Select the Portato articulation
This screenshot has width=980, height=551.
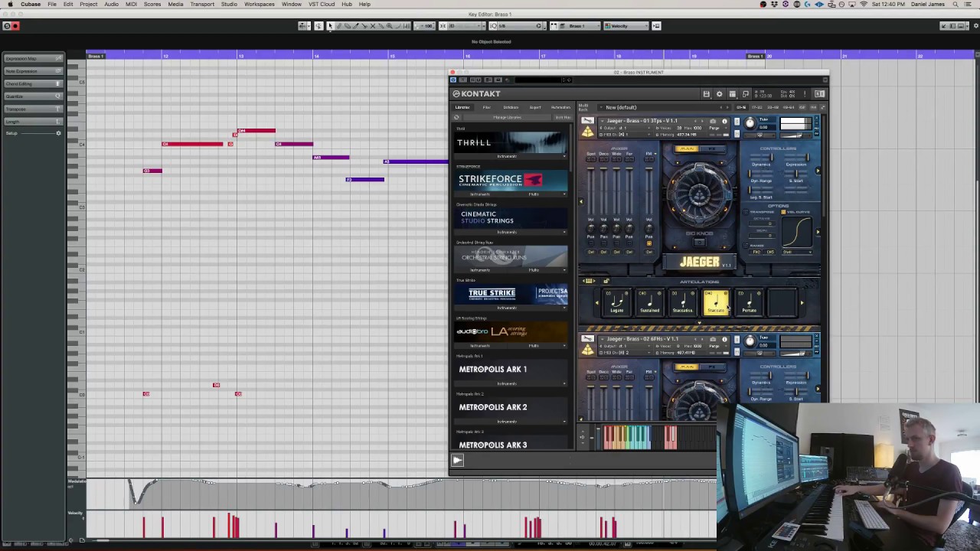click(x=749, y=302)
